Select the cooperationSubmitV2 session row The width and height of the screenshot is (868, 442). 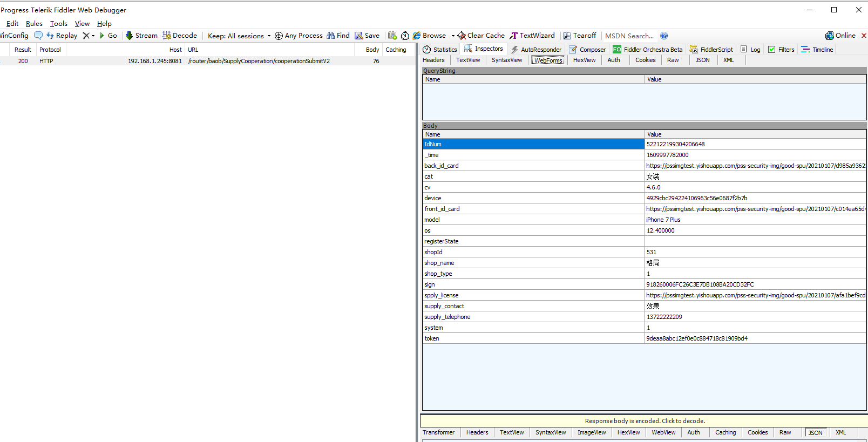click(208, 61)
